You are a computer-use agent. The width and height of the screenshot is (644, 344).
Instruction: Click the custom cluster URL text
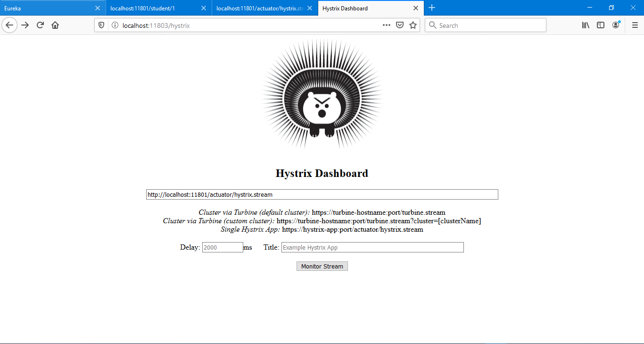click(x=379, y=221)
